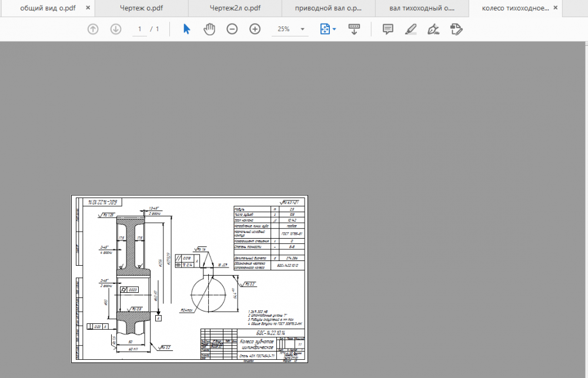Close the общий вид о.pdf tab

point(88,9)
